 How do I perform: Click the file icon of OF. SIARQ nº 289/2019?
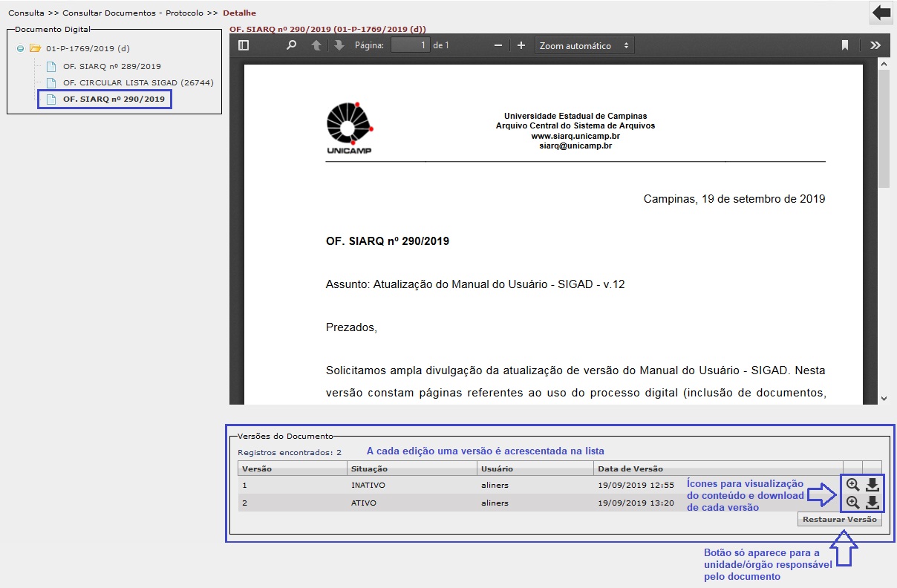[51, 66]
